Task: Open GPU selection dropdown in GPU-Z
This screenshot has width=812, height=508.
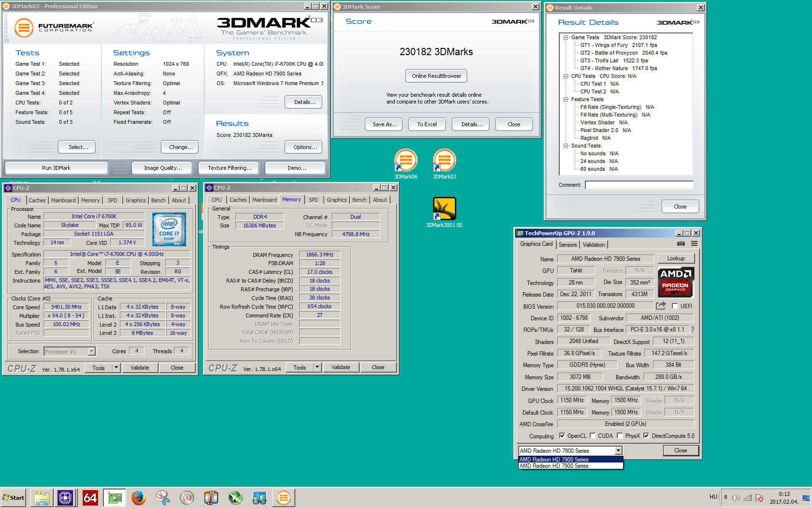Action: (618, 450)
